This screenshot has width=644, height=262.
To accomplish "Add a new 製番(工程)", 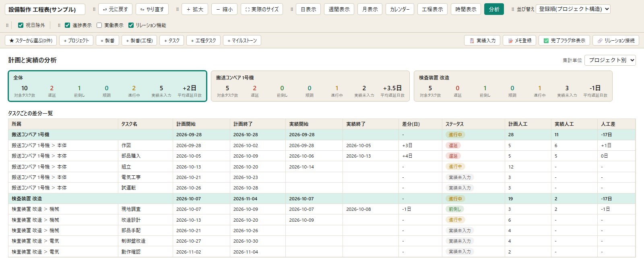I will coord(139,40).
